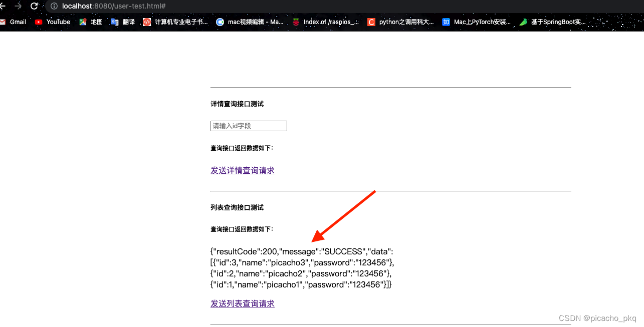Screen dimensions: 644x327
Task: Click the localhost:8080 address bar URL
Action: click(x=114, y=6)
